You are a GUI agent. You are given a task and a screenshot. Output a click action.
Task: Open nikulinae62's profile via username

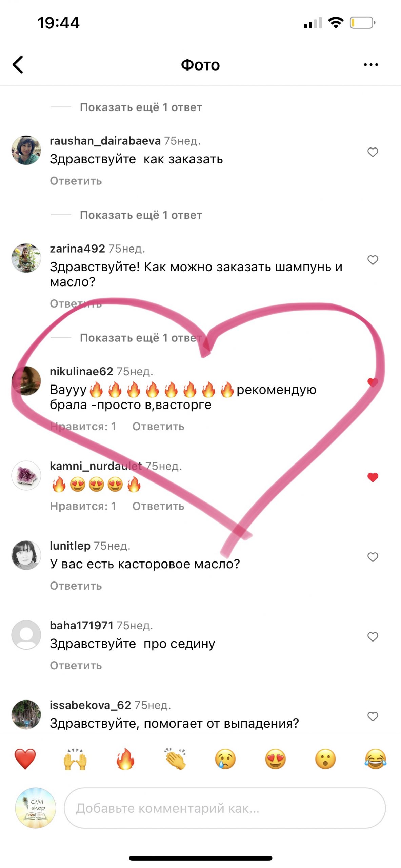pos(81,371)
